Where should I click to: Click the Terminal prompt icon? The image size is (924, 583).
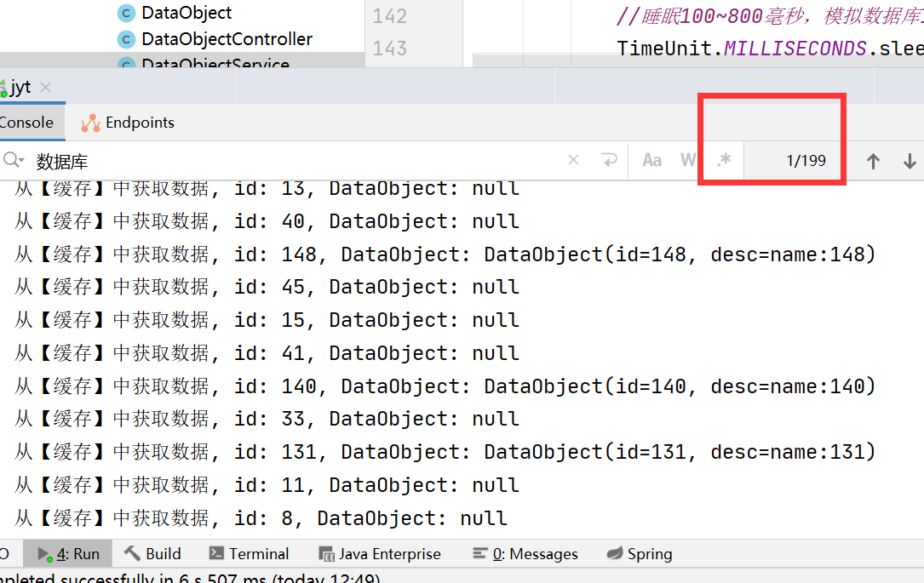pyautogui.click(x=216, y=553)
